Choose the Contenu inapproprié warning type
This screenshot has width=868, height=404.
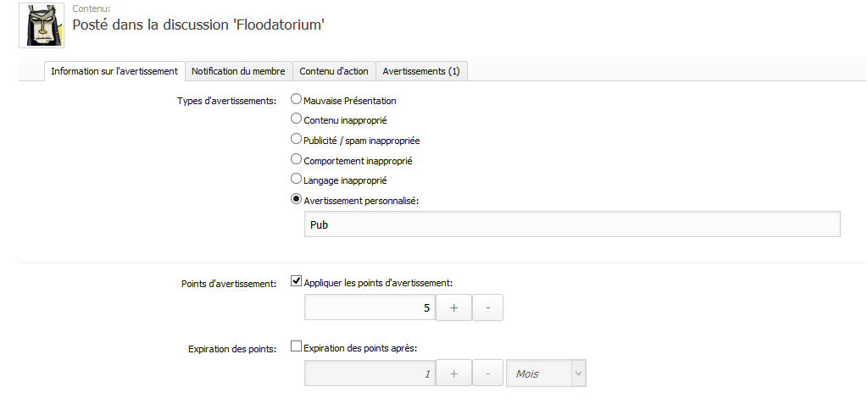pyautogui.click(x=297, y=119)
